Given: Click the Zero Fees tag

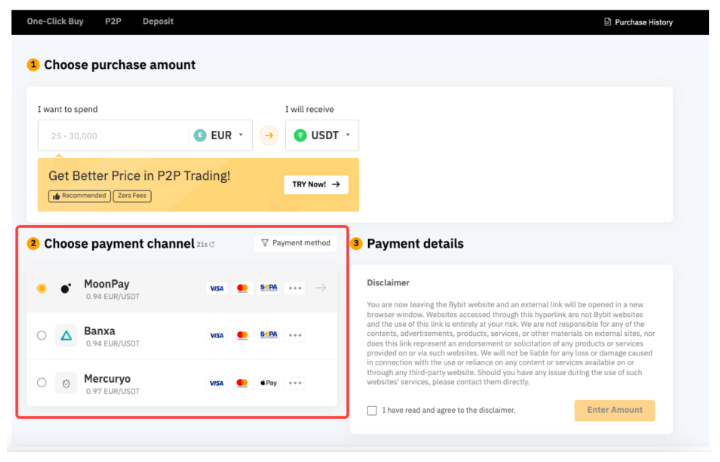Looking at the screenshot, I should tap(132, 196).
